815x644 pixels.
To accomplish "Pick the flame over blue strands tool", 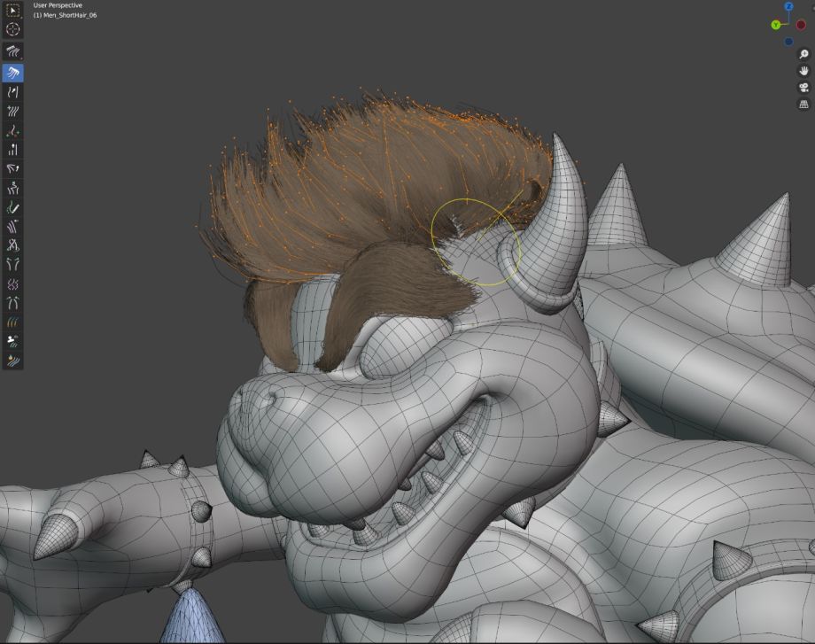I will [13, 361].
